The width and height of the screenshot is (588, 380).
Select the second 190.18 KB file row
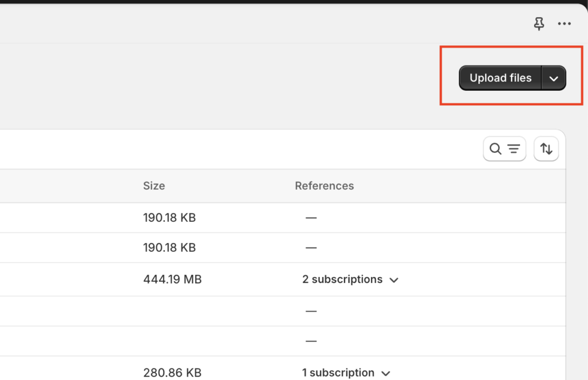[x=283, y=248]
